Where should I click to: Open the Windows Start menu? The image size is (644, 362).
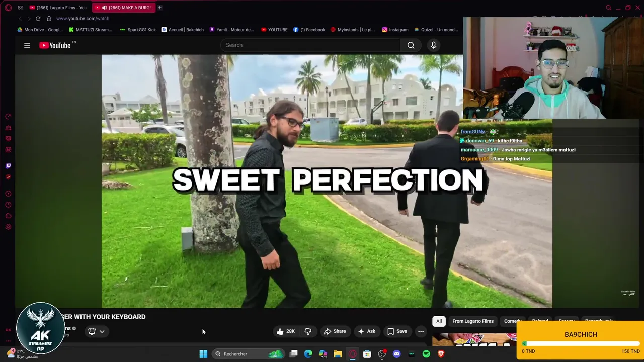tap(203, 354)
